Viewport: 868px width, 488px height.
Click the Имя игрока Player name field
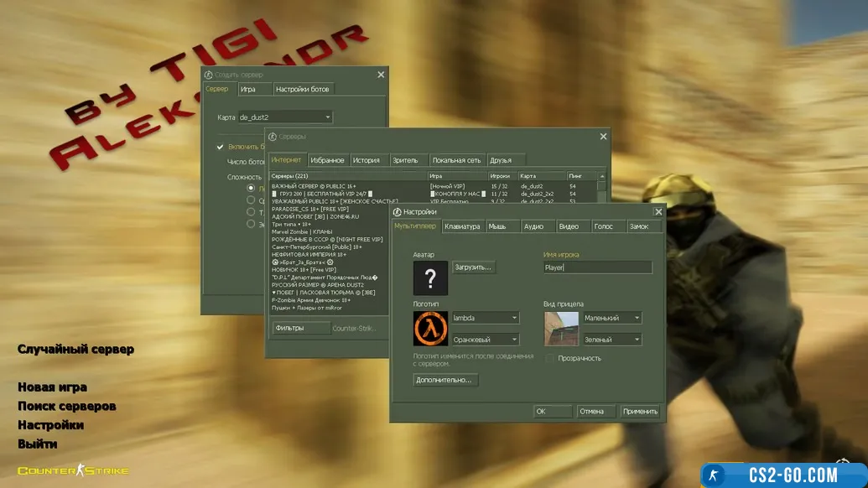597,267
